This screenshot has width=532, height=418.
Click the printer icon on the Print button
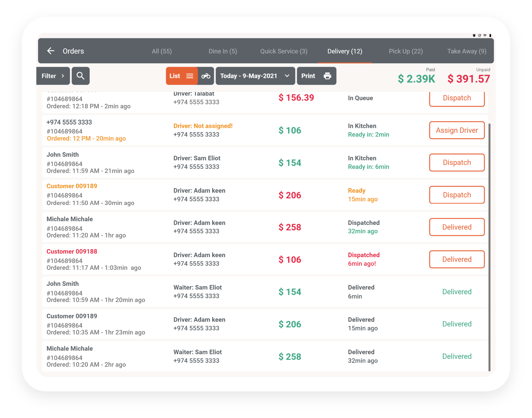click(327, 76)
